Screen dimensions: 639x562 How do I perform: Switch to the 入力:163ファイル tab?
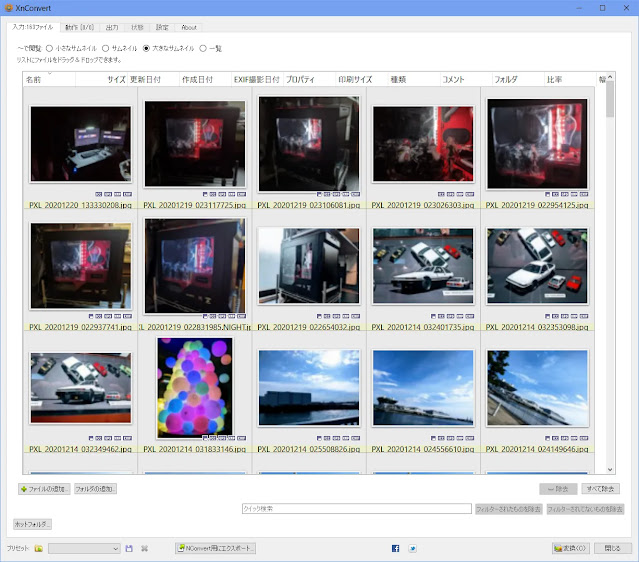pyautogui.click(x=33, y=27)
